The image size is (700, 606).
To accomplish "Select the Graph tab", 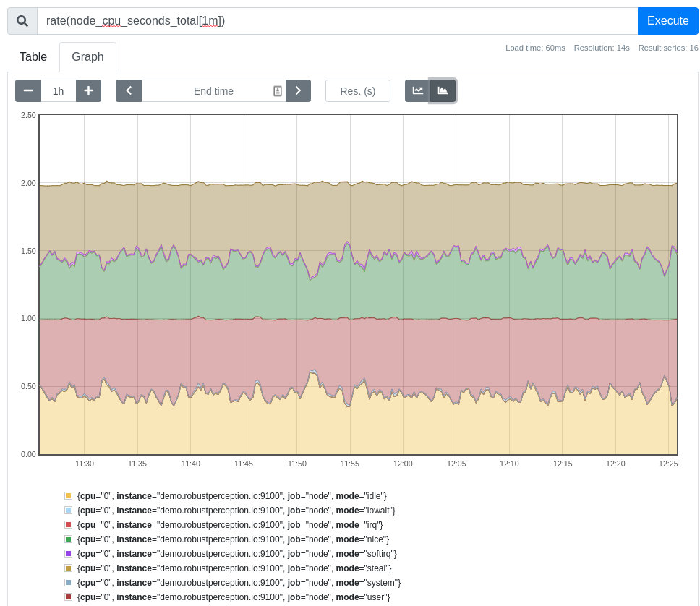I will point(87,56).
